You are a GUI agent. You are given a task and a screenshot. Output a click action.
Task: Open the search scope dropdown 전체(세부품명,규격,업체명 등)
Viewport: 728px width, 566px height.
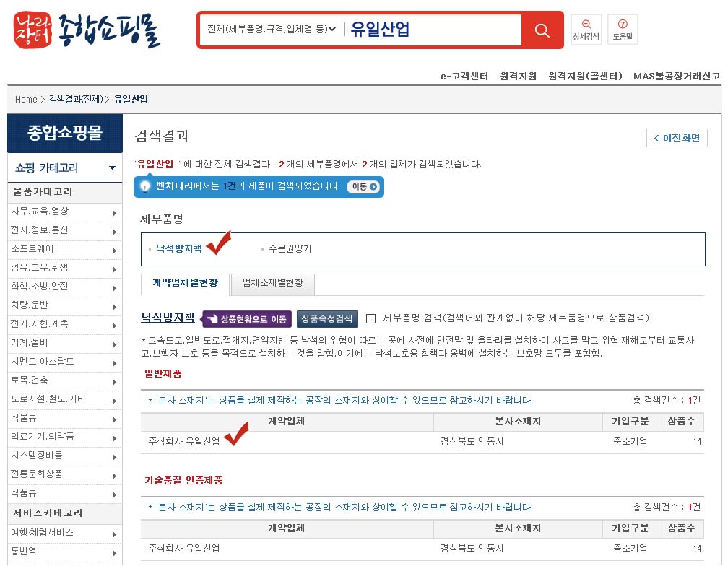click(272, 29)
